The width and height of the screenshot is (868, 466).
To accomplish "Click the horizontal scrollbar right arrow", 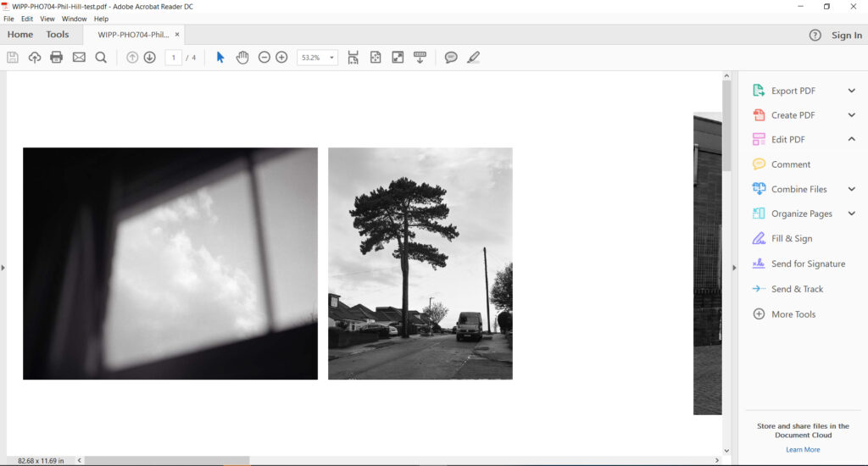I will 717,460.
